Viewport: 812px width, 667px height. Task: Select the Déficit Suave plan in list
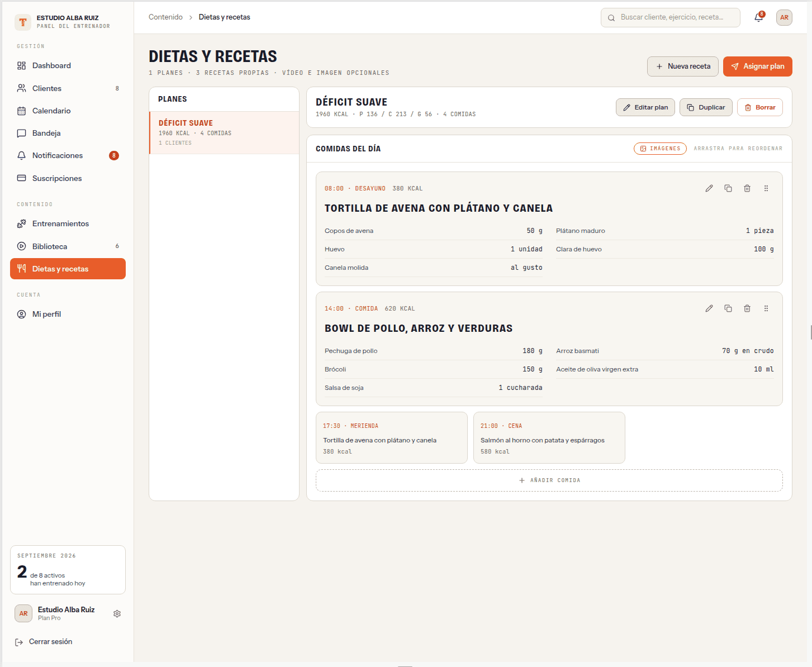tap(224, 132)
